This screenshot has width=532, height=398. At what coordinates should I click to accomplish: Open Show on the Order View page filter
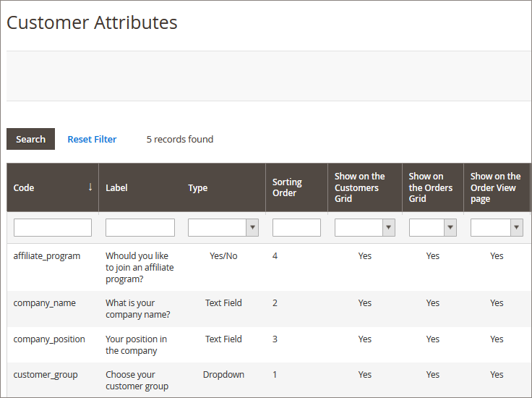496,228
